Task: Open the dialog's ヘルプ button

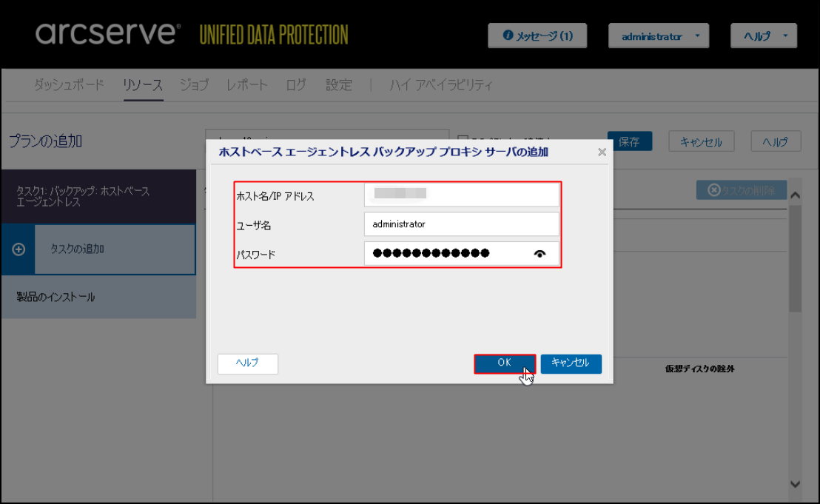Action: pos(247,363)
